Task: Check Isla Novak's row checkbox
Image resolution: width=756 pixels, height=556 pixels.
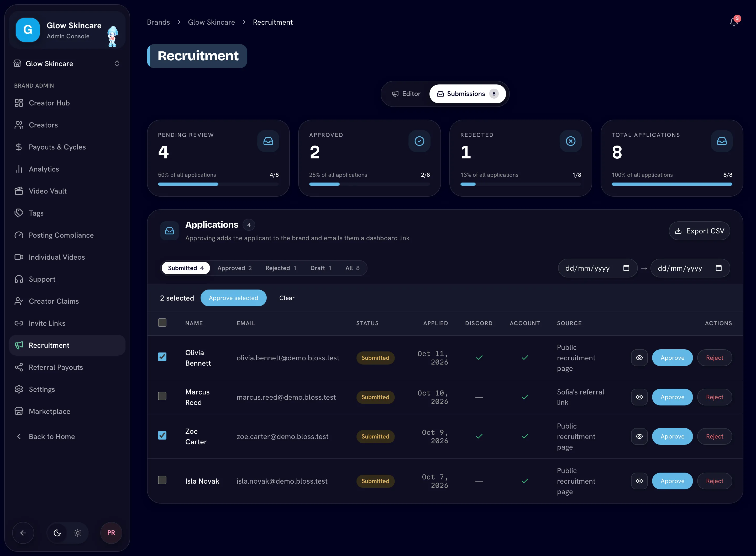Action: (162, 480)
